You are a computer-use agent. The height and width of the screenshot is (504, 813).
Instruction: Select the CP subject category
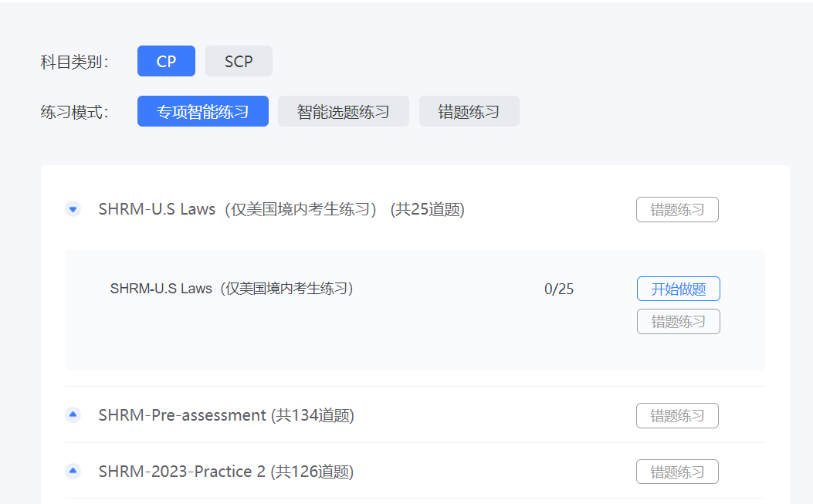[x=166, y=61]
